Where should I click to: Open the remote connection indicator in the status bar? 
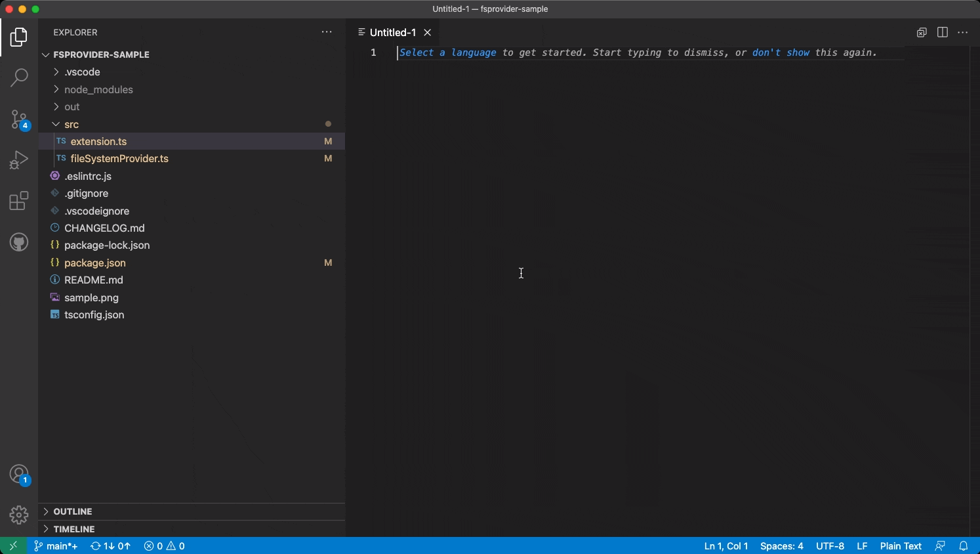[12, 545]
